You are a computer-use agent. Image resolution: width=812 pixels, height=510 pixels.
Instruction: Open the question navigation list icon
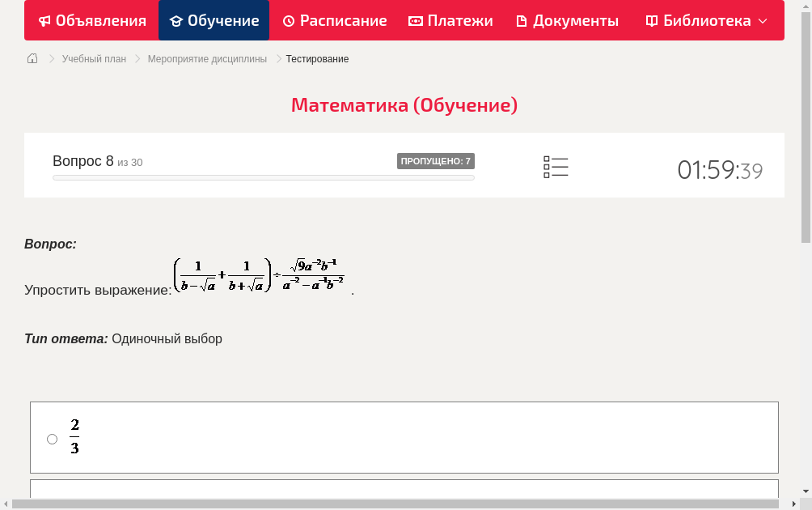coord(556,167)
